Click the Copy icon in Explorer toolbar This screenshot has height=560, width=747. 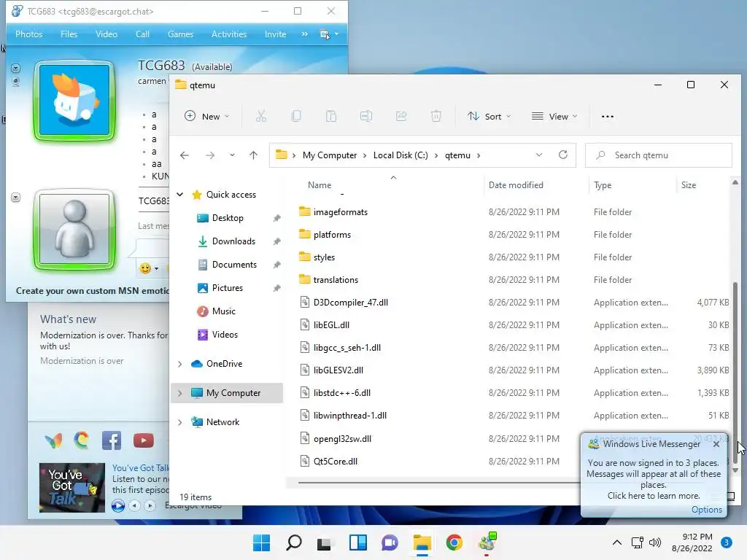tap(296, 116)
